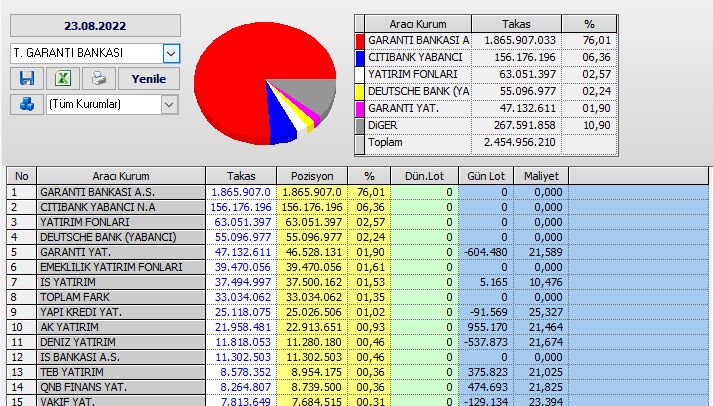Click Gün Lot value 955.170
713x406 pixels.
coord(487,327)
